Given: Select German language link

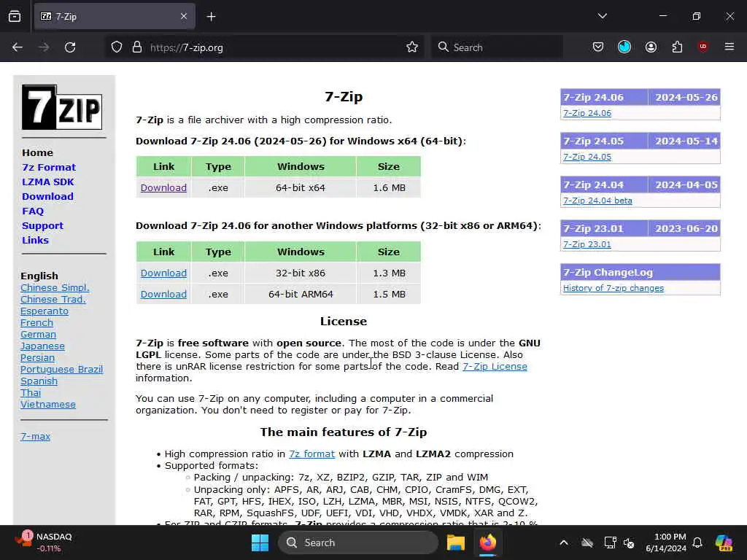Looking at the screenshot, I should [x=38, y=334].
